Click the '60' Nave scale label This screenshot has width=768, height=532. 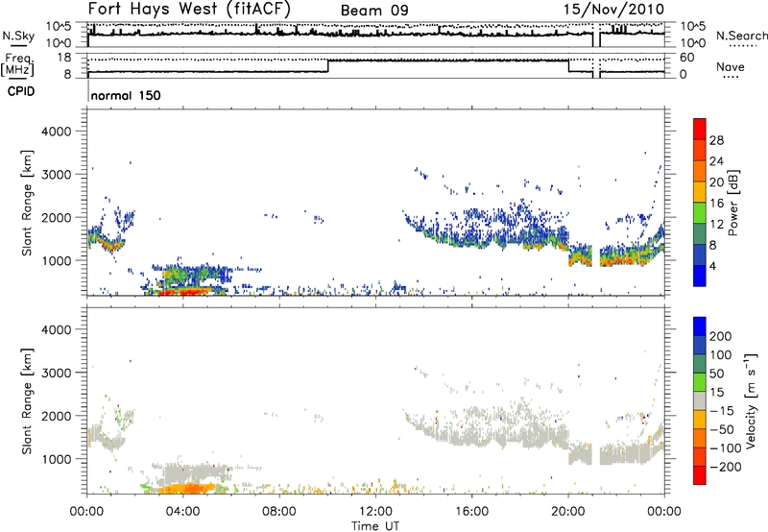[687, 58]
